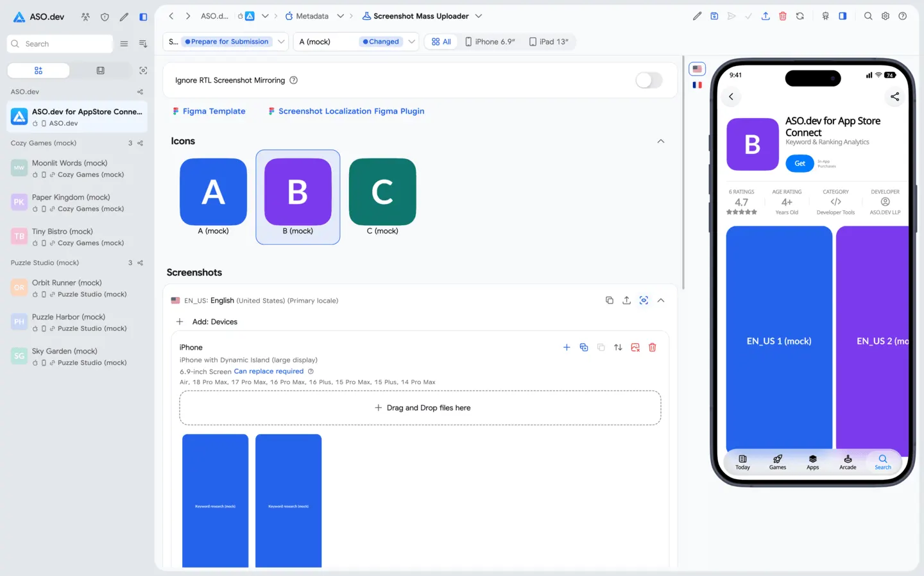Click the list menu icon next to sidebar search
Screen dimensions: 924x576
124,44
